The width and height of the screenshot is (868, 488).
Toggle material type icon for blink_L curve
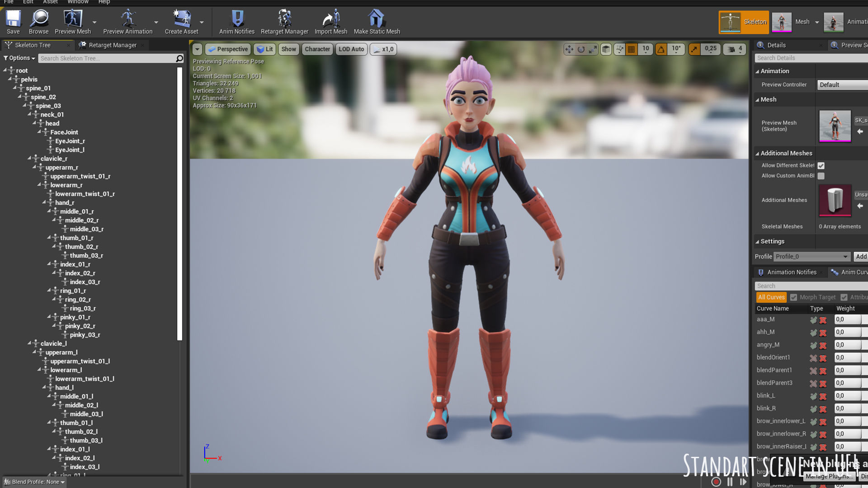click(823, 396)
